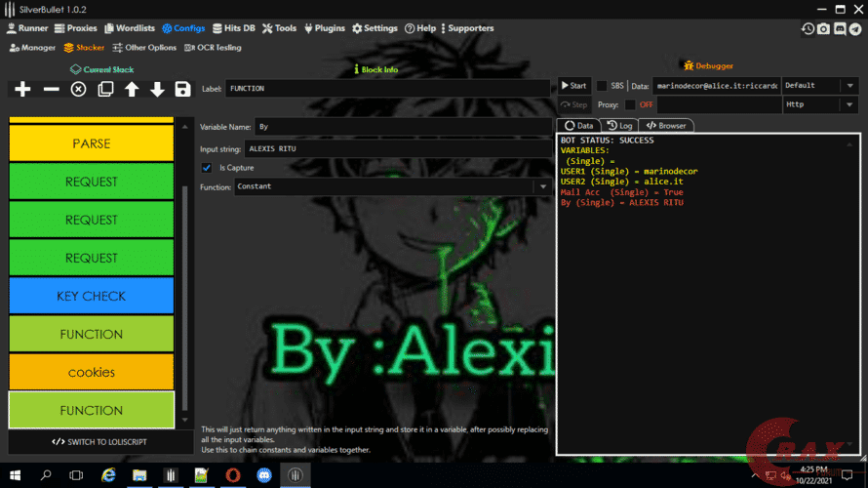Open the Help section
The width and height of the screenshot is (868, 488).
coord(420,28)
